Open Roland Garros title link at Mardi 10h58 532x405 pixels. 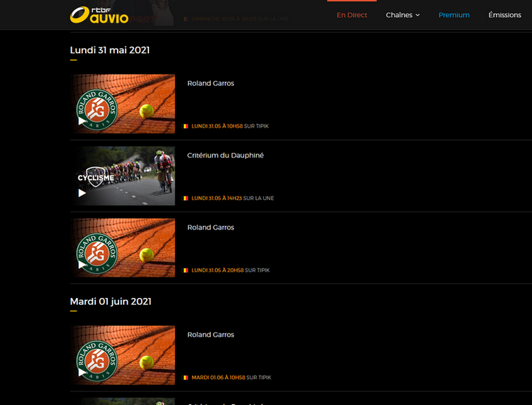click(x=211, y=335)
